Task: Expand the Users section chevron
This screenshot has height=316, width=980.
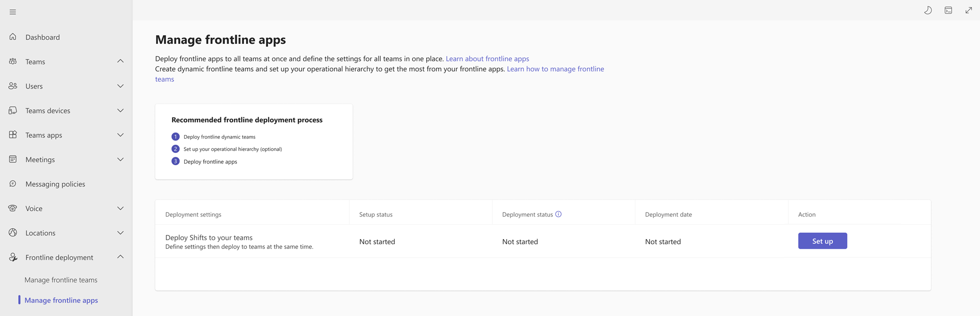Action: (x=120, y=86)
